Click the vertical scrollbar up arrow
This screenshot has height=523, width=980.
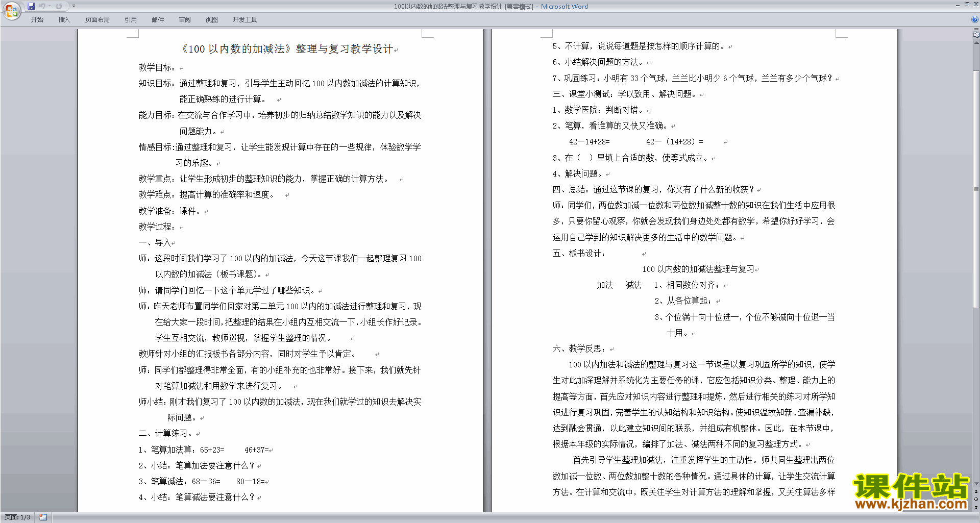point(976,43)
